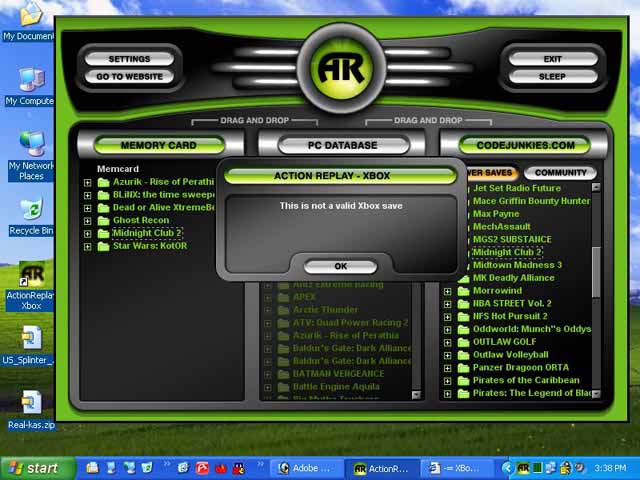Click the Panzer Dragoon ORTA folder icon
Screen dimensions: 640x480
(463, 368)
